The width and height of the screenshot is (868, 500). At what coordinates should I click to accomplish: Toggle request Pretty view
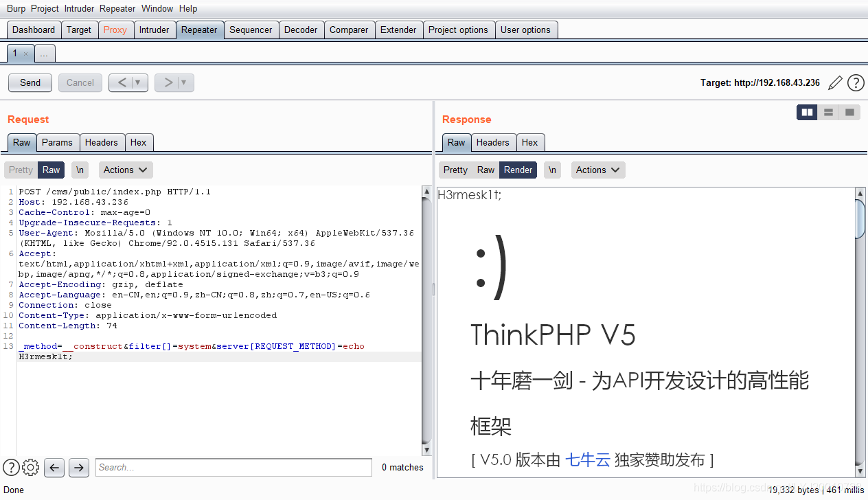21,170
